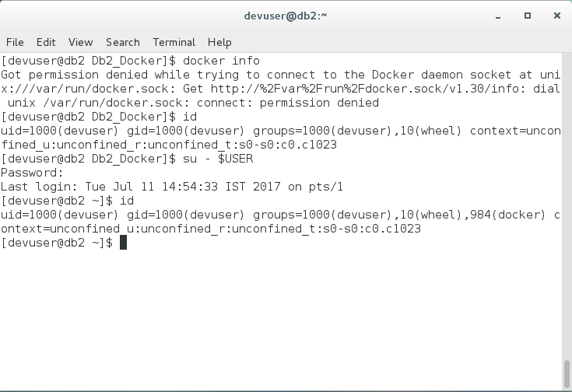This screenshot has width=572, height=392.
Task: Click the devuser@db2:~ title bar
Action: pos(286,16)
